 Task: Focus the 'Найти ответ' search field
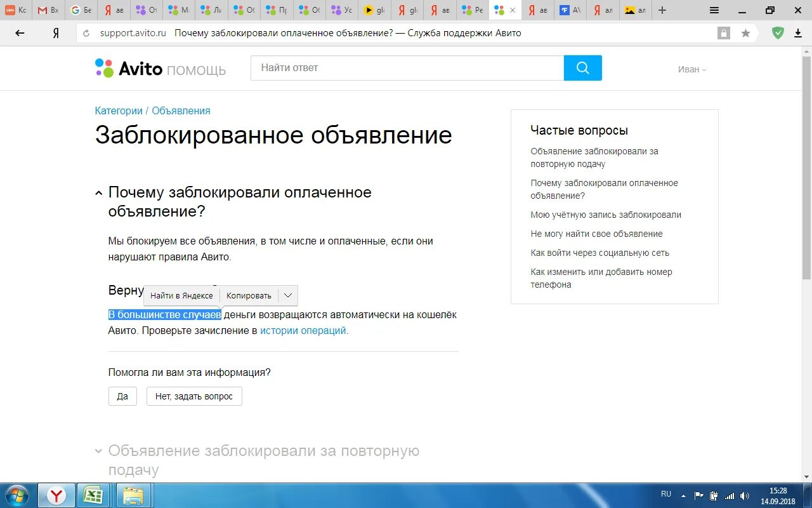point(407,68)
